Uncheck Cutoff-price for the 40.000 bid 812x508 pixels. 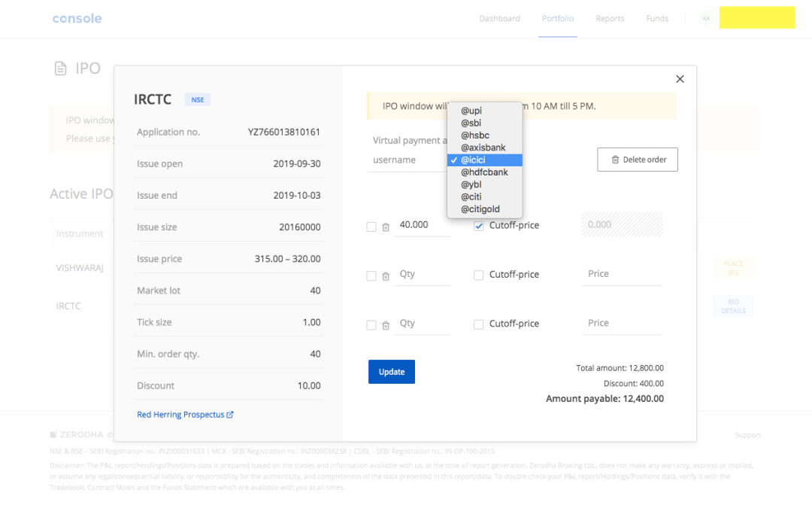(x=478, y=226)
